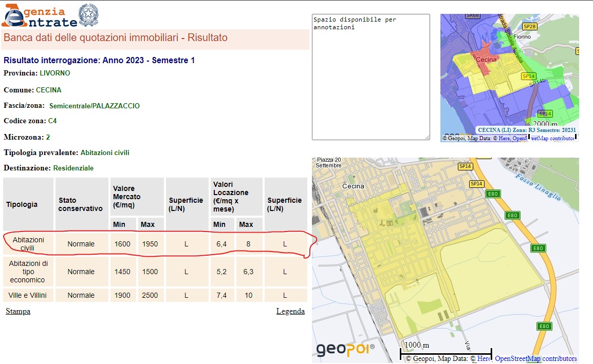Image resolution: width=593 pixels, height=364 pixels.
Task: Click the Microzona value 2
Action: (48, 137)
